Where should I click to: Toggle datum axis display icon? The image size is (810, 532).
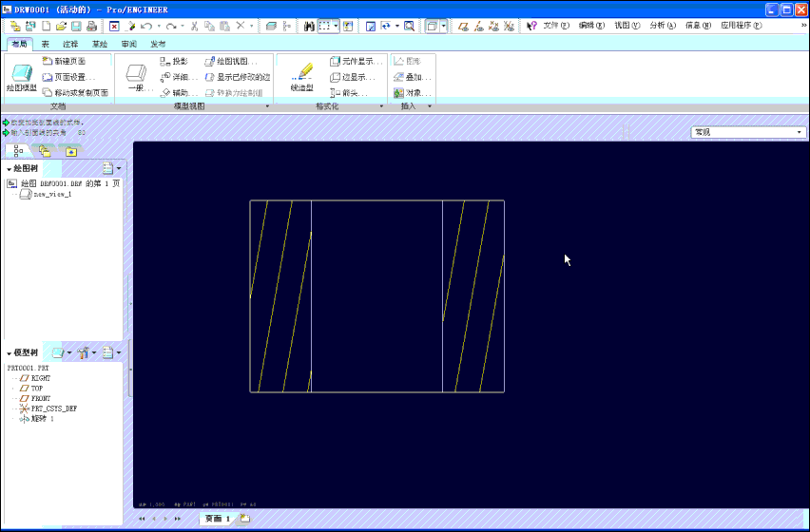click(x=479, y=26)
